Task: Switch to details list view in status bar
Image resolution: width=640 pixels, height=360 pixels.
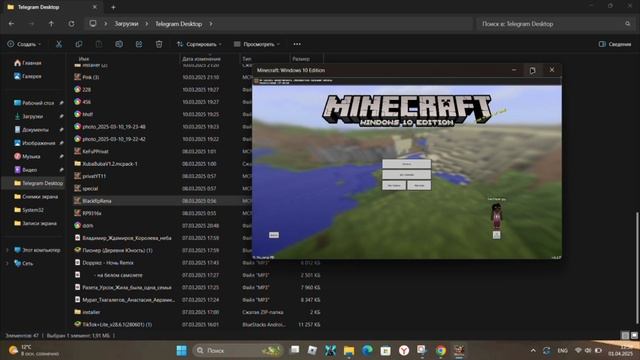Action: tap(625, 336)
